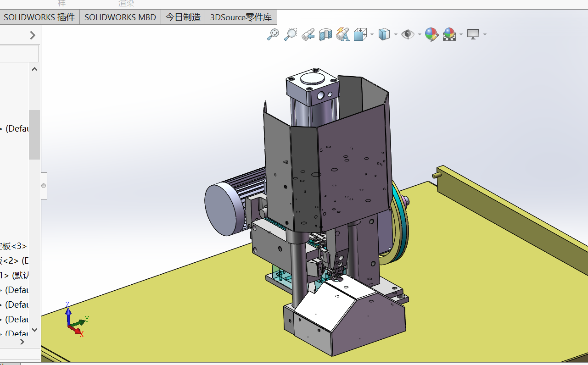Select the cylinder top block in the model
This screenshot has height=365, width=588.
click(x=313, y=87)
